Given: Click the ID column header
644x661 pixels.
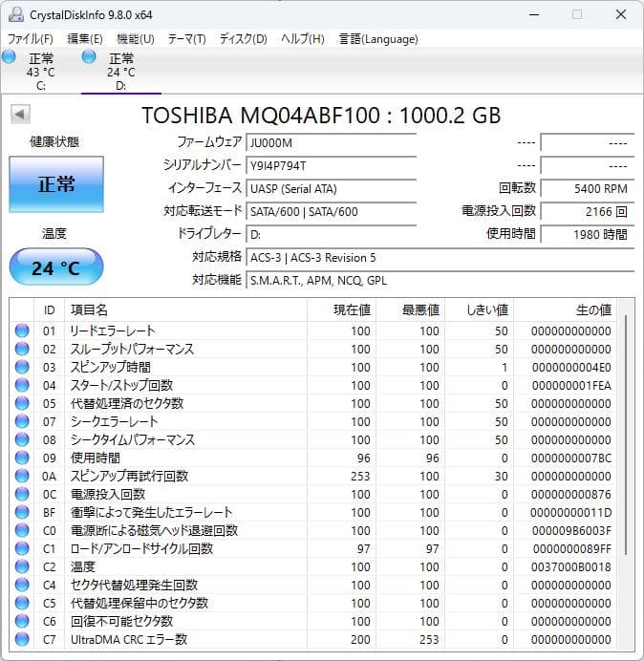Looking at the screenshot, I should click(x=49, y=309).
